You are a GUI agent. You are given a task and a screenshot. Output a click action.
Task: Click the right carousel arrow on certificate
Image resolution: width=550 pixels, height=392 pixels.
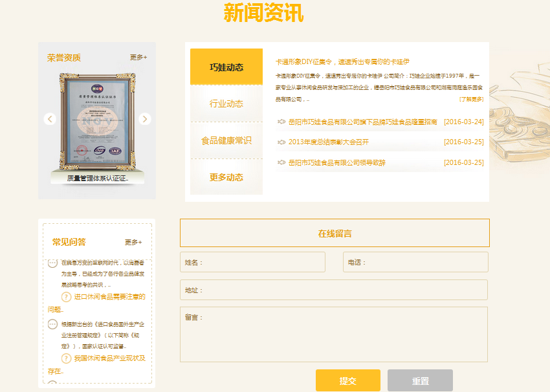pyautogui.click(x=145, y=119)
